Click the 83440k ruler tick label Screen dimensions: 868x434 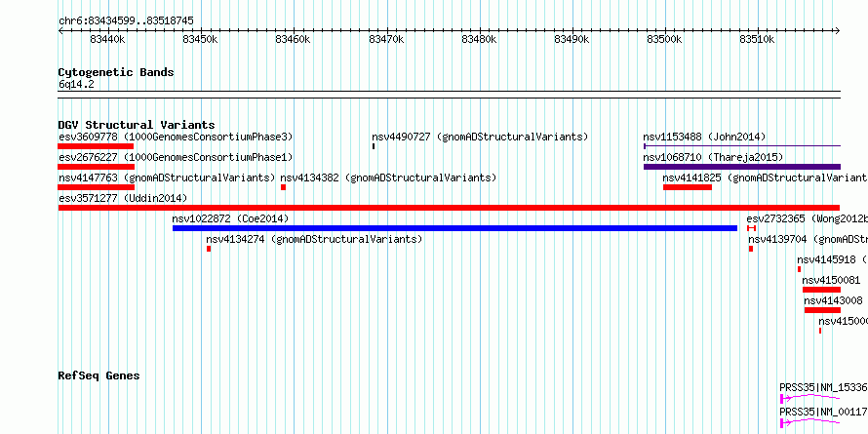[x=107, y=40]
